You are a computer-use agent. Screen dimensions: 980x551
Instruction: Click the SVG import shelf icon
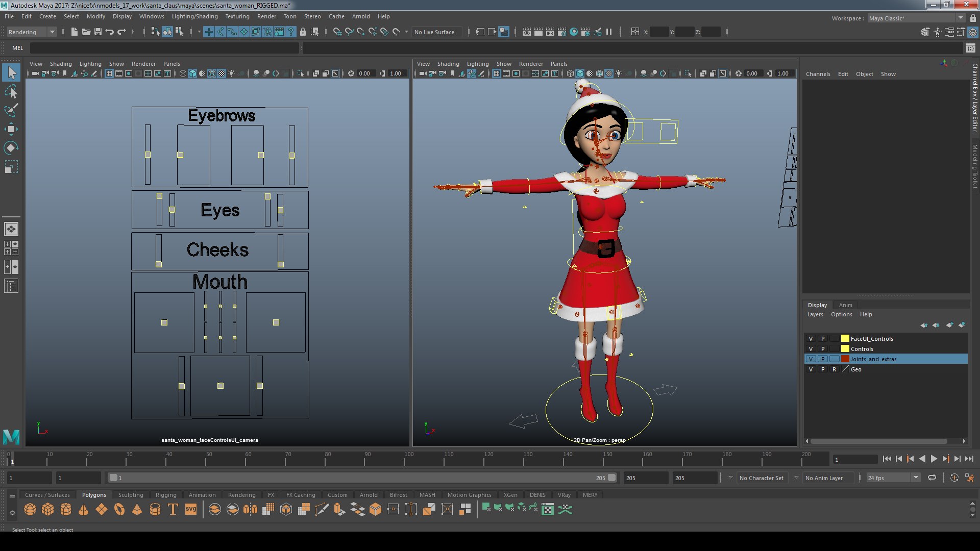(191, 509)
